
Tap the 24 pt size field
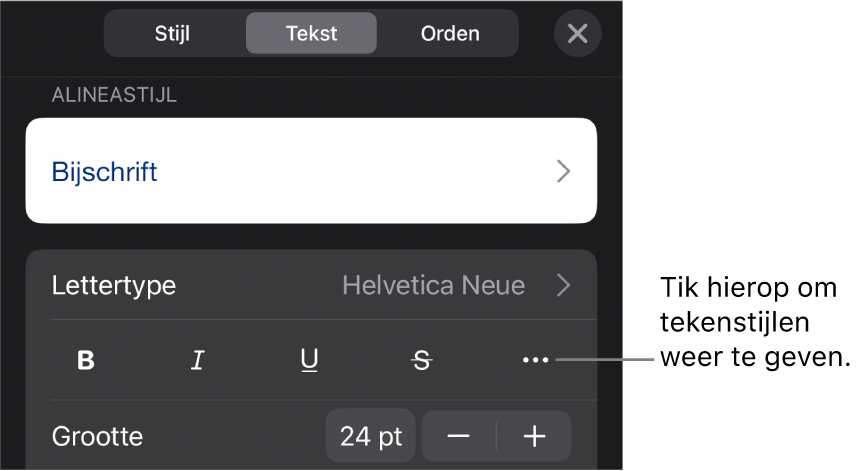[370, 436]
